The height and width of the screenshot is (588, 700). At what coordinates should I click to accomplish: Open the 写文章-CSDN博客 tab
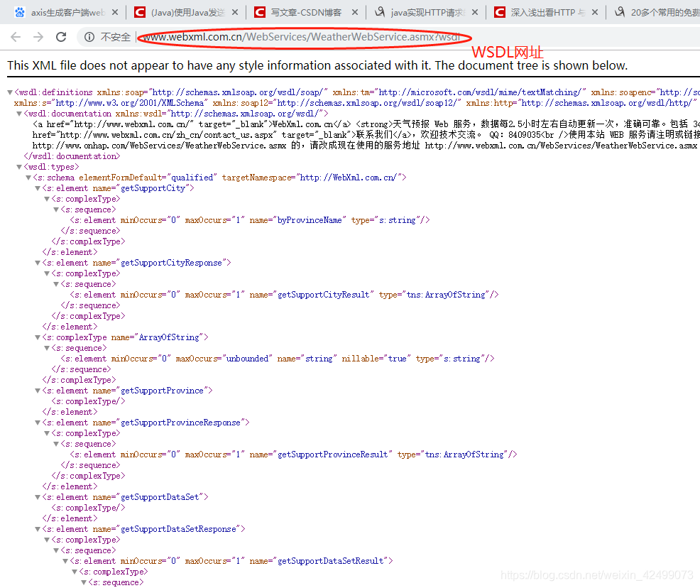coord(306,13)
